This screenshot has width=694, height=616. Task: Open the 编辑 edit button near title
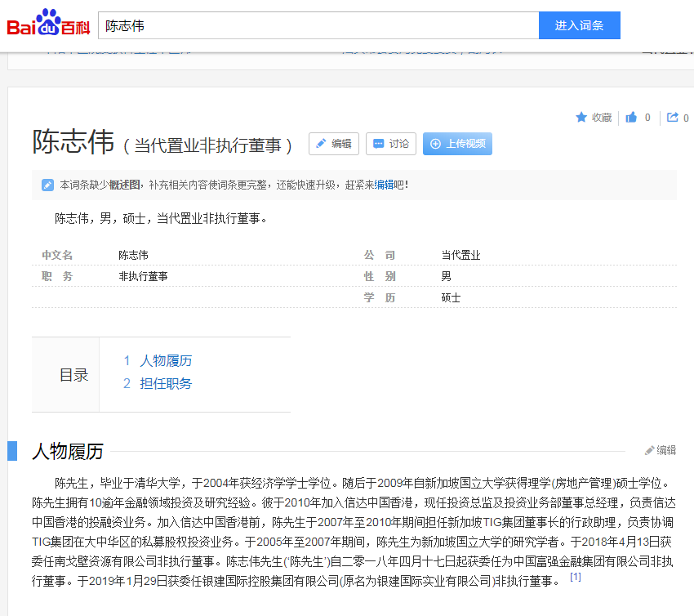click(x=334, y=144)
